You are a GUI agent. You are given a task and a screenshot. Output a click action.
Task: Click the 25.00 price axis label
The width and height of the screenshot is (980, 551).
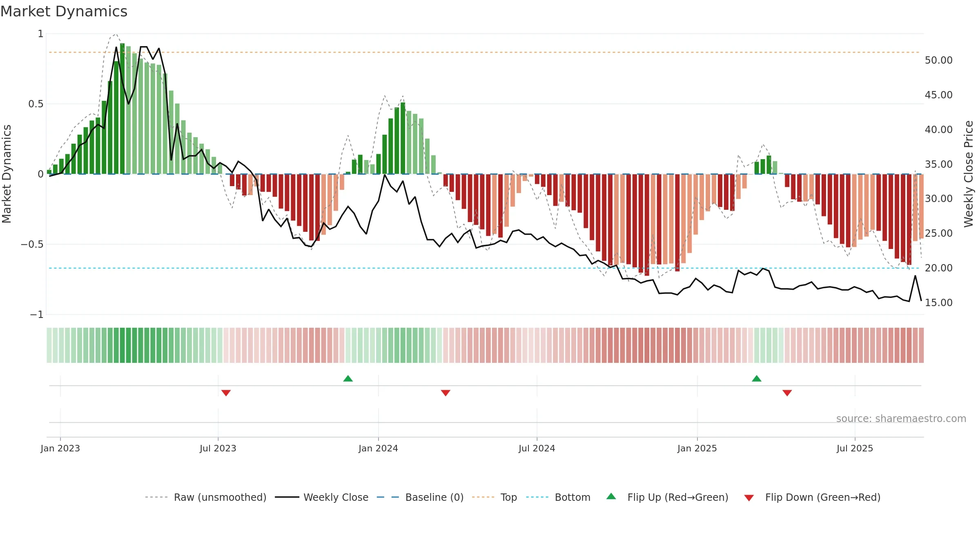click(939, 233)
